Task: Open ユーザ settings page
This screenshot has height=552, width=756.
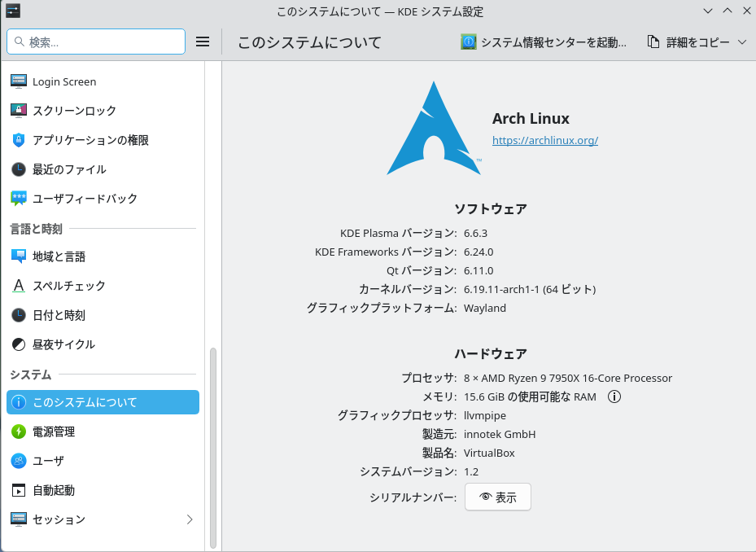Action: pyautogui.click(x=47, y=461)
